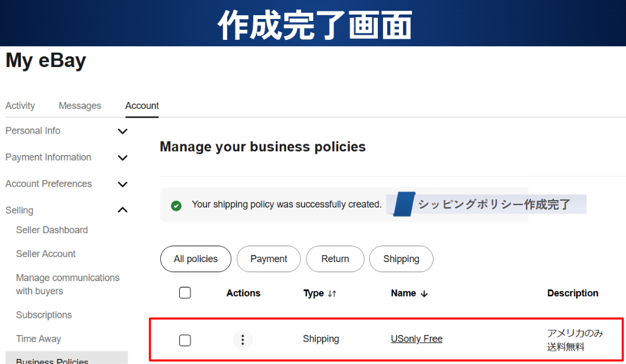Collapse the Selling section

click(123, 210)
